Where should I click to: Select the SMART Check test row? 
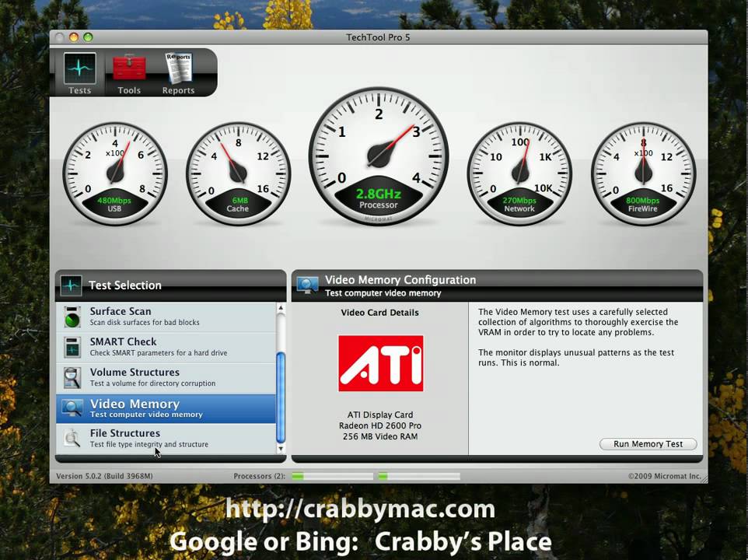point(166,348)
